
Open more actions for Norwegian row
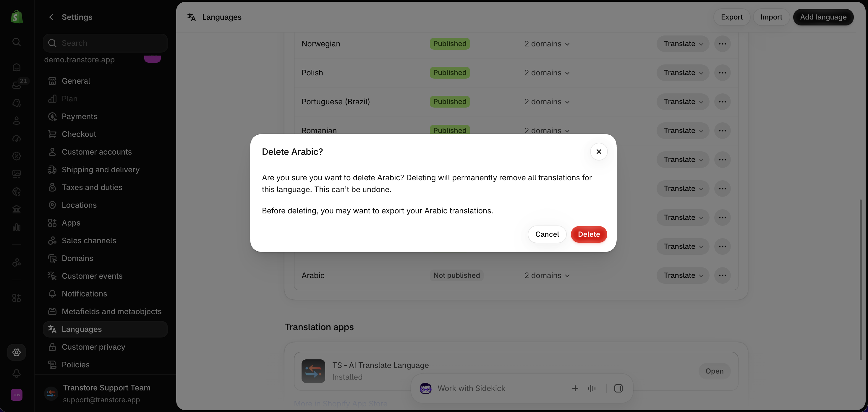(722, 44)
